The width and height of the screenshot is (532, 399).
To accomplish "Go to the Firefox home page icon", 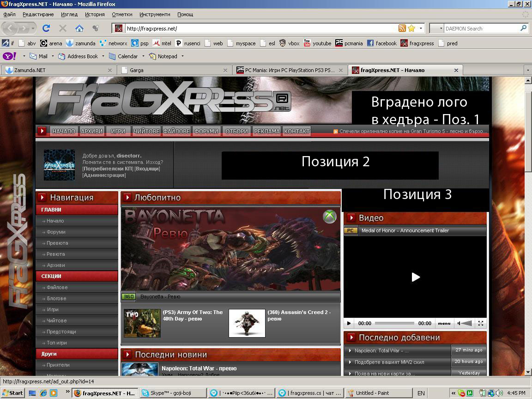I will click(79, 28).
